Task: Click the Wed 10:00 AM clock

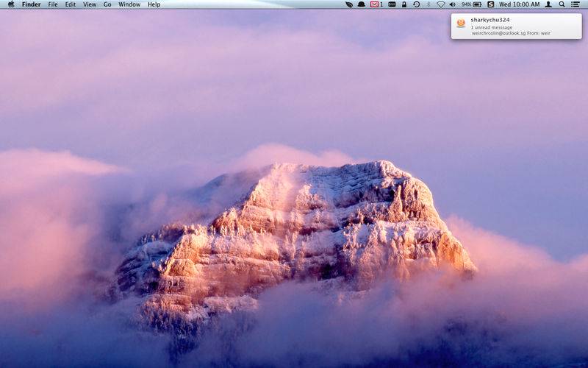Action: pyautogui.click(x=519, y=4)
